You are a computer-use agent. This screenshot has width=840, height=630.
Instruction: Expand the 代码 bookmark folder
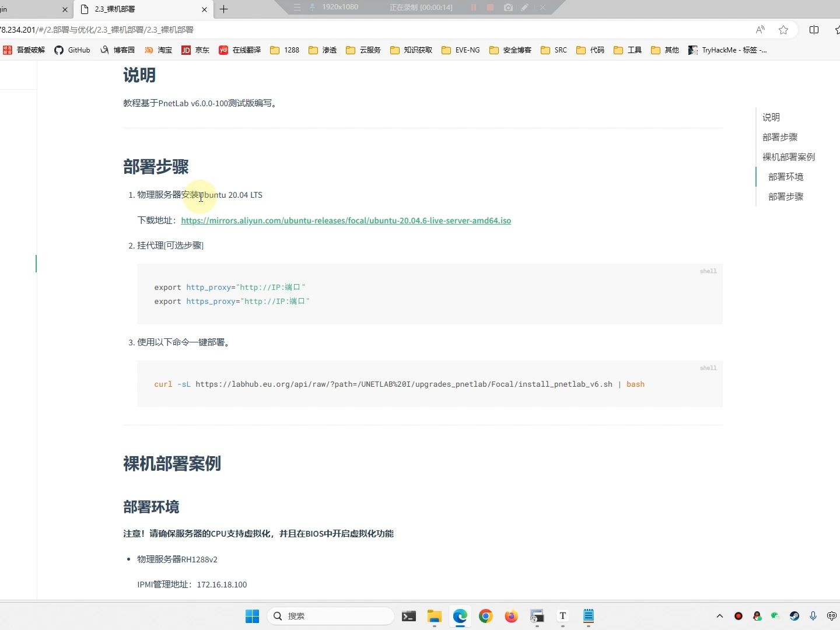click(590, 50)
